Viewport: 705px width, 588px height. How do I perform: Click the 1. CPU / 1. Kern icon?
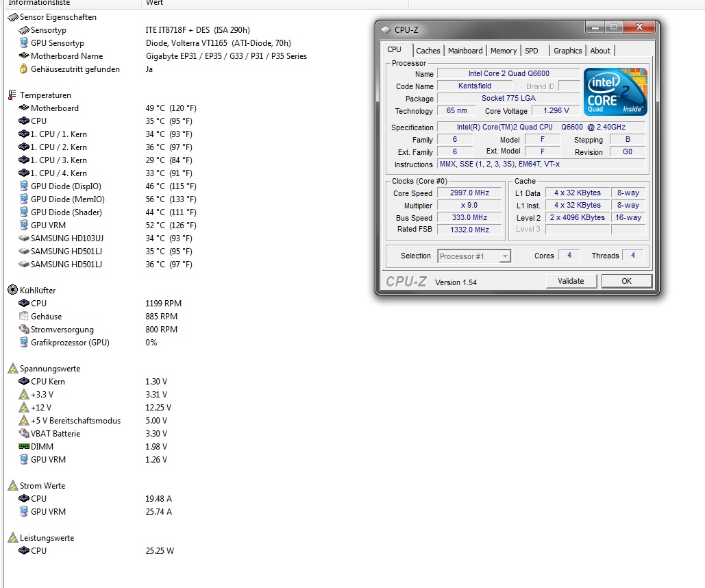(x=24, y=134)
